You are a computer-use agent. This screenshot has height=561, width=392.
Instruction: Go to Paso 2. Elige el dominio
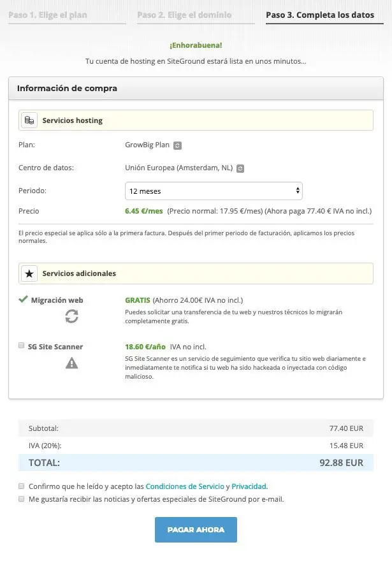184,15
